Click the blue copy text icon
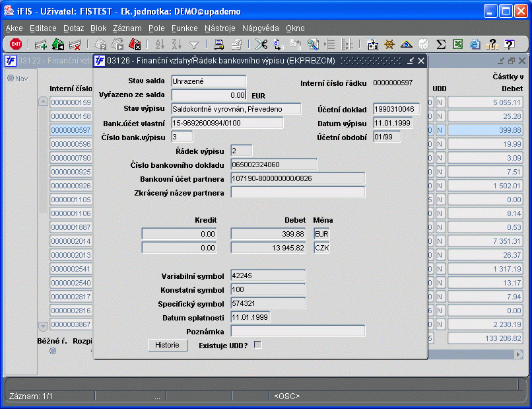Image resolution: width=532 pixels, height=409 pixels. pyautogui.click(x=279, y=44)
